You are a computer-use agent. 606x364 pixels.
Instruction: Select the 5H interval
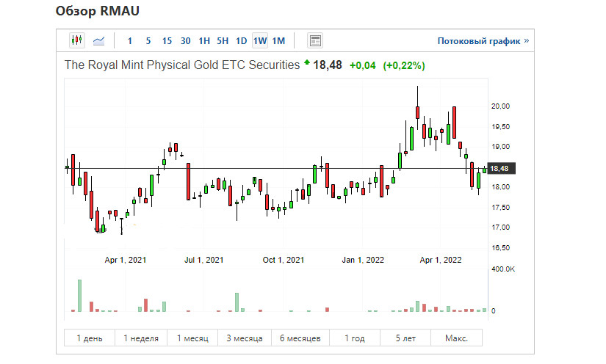coord(223,41)
